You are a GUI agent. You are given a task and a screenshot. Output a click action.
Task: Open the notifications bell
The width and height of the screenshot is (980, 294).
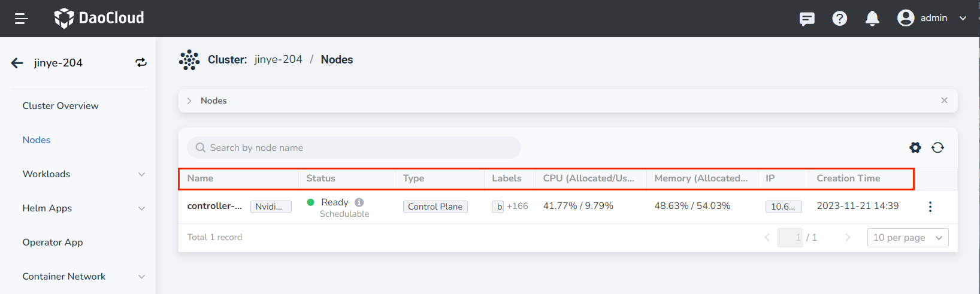(872, 19)
